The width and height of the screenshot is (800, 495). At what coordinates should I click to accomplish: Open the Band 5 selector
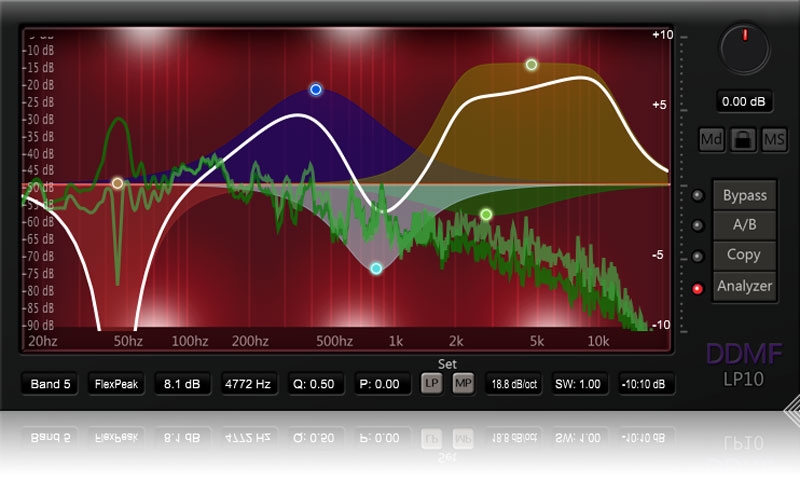click(51, 383)
